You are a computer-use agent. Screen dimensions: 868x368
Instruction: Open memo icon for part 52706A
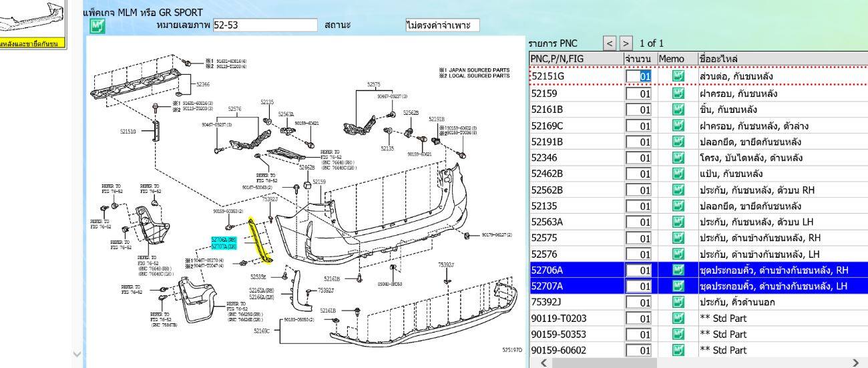[677, 270]
